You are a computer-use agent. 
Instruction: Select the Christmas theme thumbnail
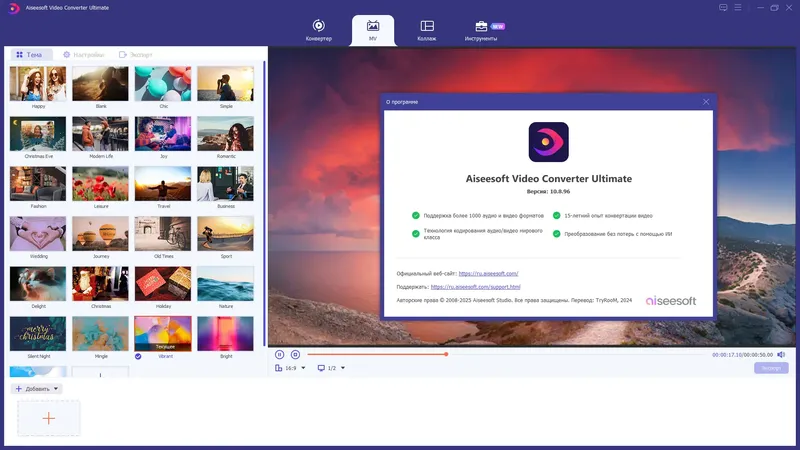point(101,284)
